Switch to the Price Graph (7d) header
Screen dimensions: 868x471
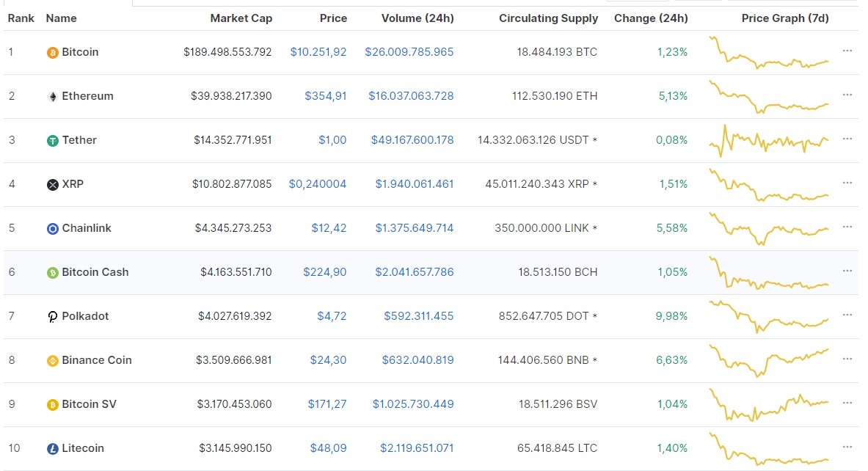coord(785,18)
